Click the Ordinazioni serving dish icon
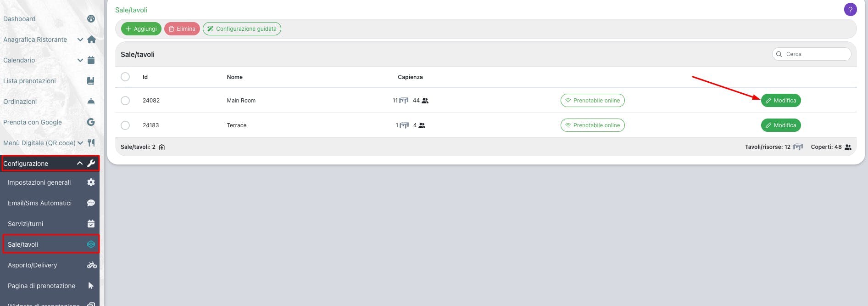This screenshot has height=306, width=868. [x=91, y=102]
